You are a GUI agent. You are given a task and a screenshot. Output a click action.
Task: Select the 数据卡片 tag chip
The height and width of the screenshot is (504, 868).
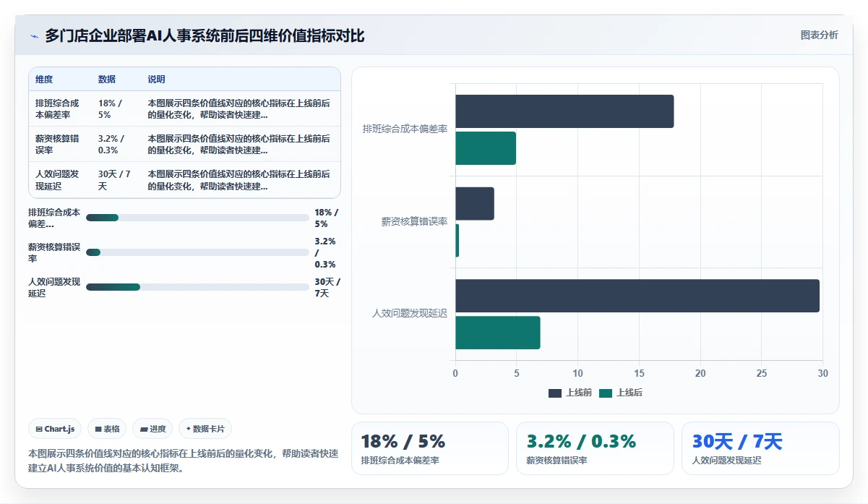(x=205, y=429)
